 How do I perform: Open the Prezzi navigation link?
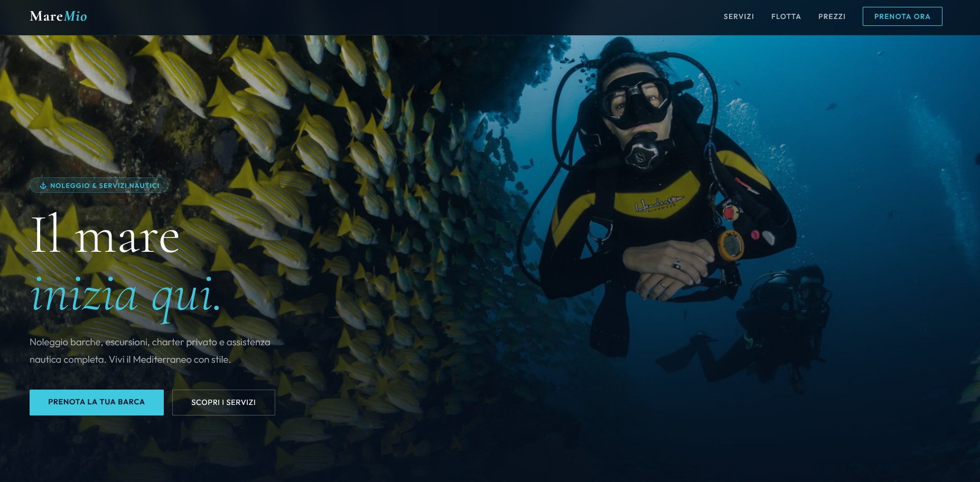point(832,16)
